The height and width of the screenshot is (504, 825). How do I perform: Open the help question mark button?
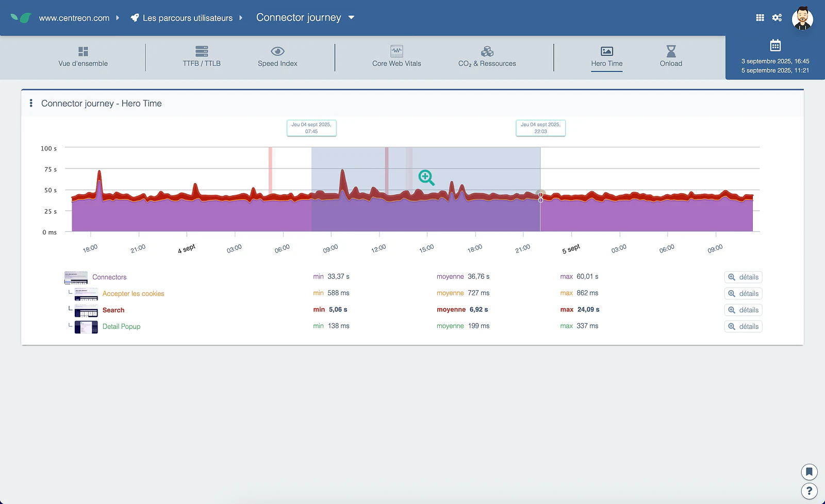[x=809, y=491]
